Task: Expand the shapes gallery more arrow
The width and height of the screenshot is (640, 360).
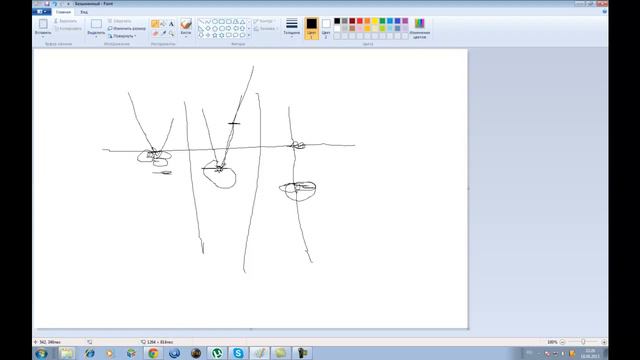Action: 249,36
